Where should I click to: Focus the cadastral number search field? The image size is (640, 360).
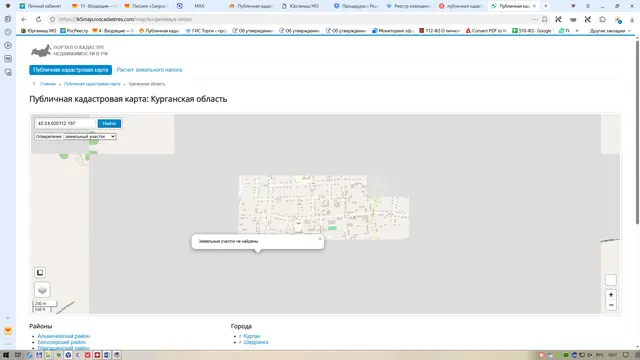coord(66,123)
